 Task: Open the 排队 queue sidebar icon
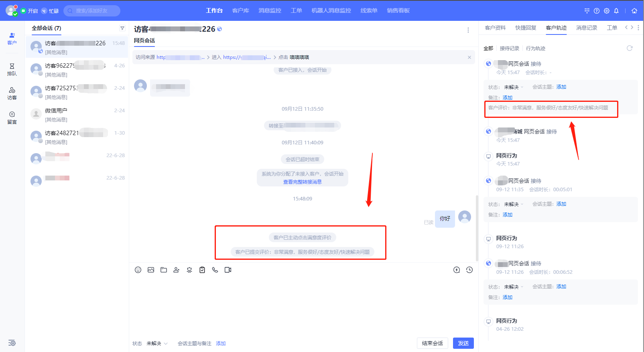click(x=12, y=69)
